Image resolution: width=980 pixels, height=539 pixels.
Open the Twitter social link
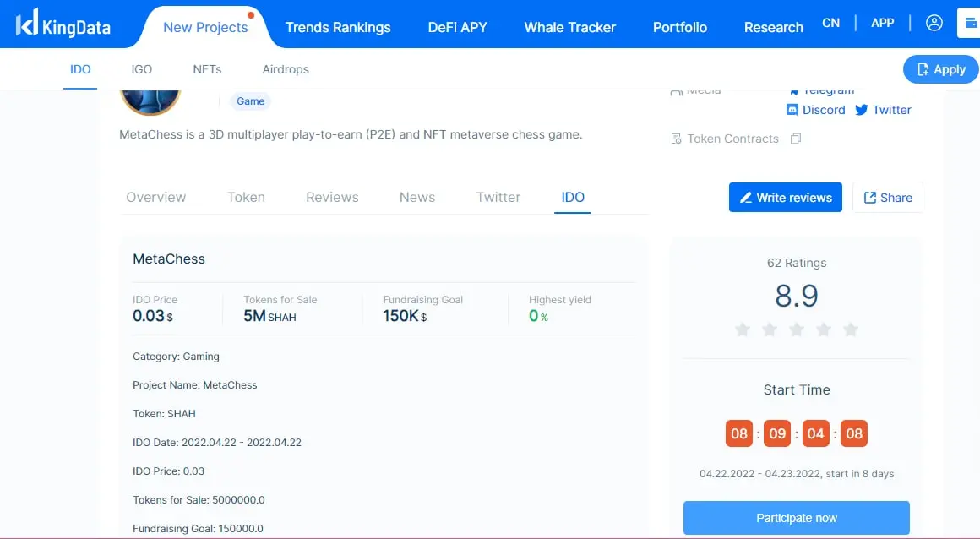coord(883,110)
